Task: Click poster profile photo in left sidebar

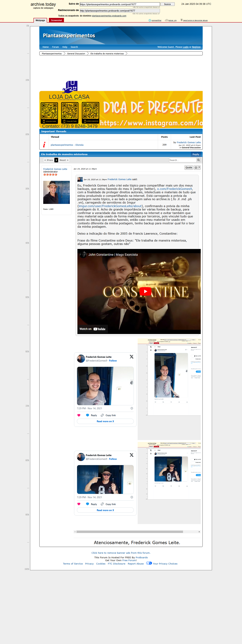Action: click(56, 192)
